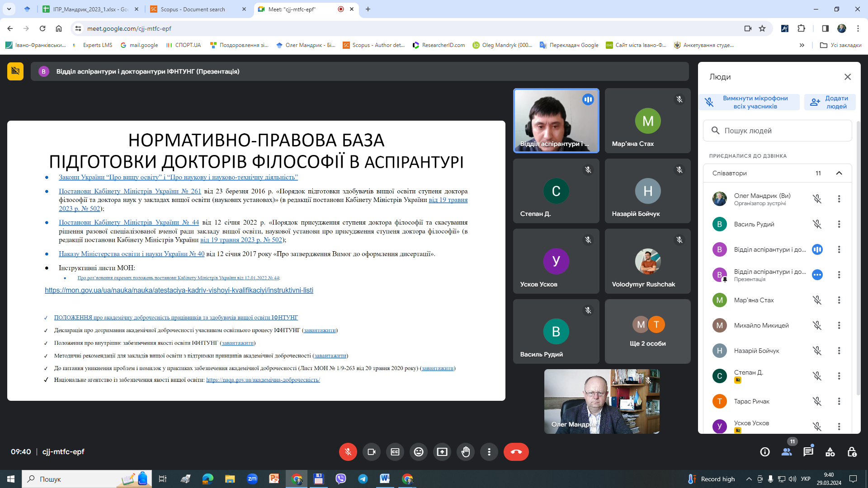Mute Назарій Бойчук's microphone
Image resolution: width=868 pixels, height=488 pixels.
[x=817, y=350]
